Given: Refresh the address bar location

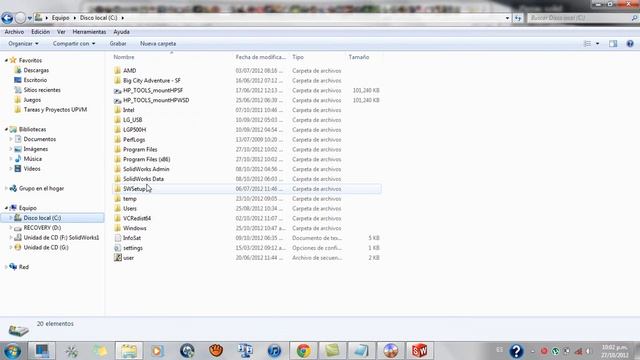Looking at the screenshot, I should (x=518, y=18).
